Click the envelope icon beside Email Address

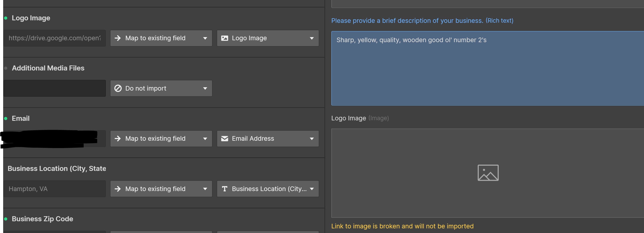click(224, 139)
